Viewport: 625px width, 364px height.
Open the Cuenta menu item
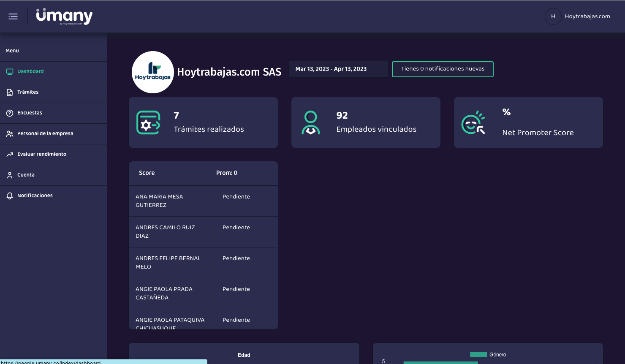click(x=53, y=175)
